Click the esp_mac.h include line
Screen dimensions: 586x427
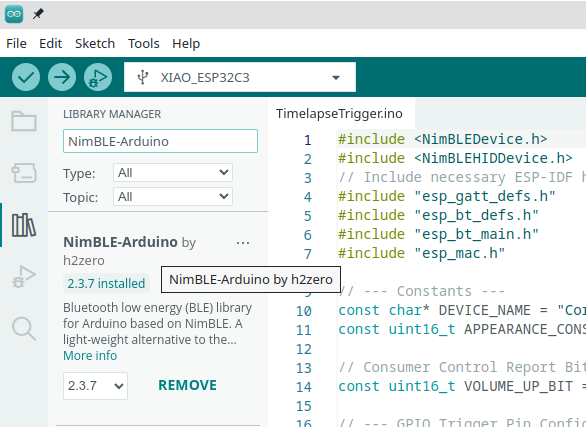[422, 253]
